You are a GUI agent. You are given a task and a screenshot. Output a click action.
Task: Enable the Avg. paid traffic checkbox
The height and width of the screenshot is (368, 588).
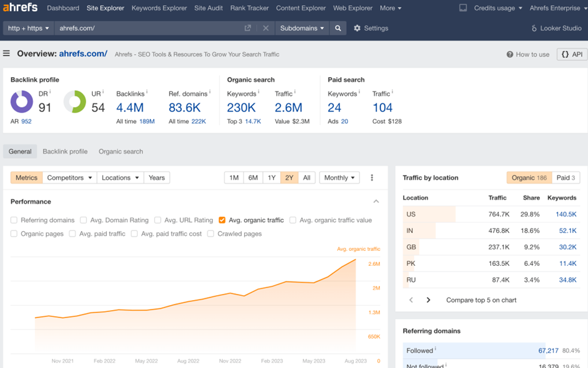(x=72, y=234)
